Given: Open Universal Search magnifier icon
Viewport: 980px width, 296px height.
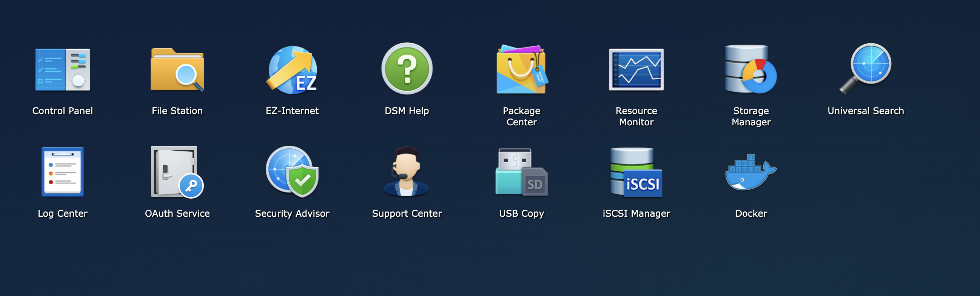Looking at the screenshot, I should 866,69.
